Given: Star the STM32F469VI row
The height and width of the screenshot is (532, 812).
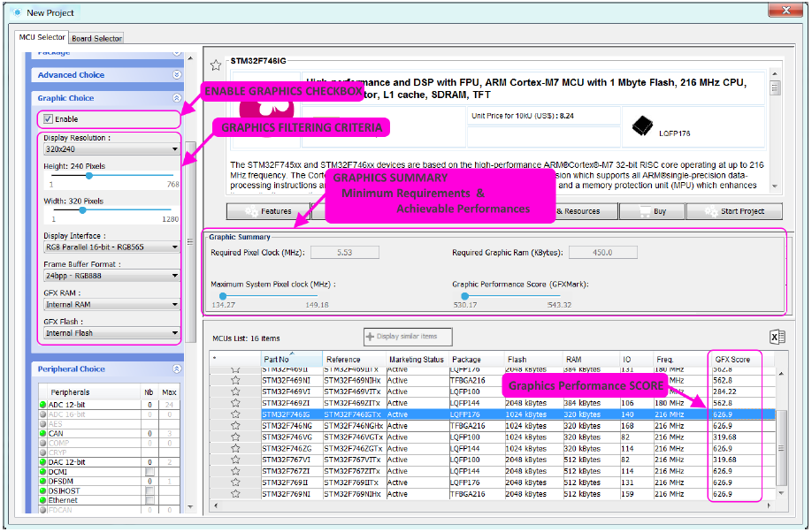Looking at the screenshot, I should click(235, 391).
